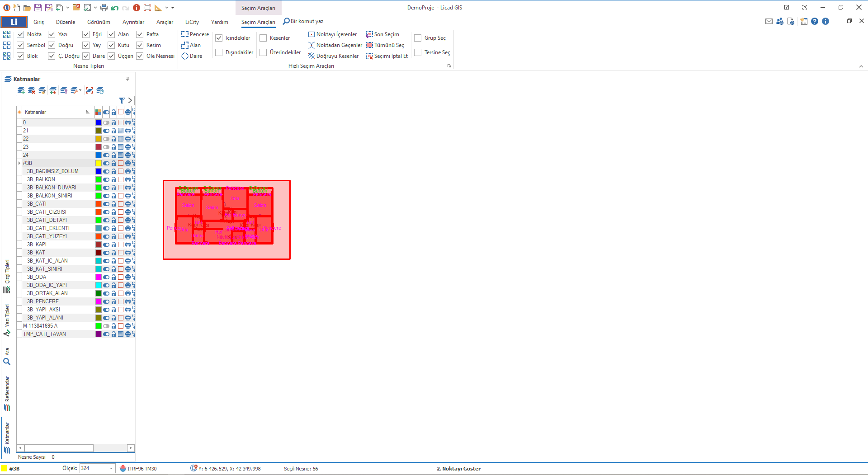Undo the last action with the green arrow
868x475 pixels.
115,8
